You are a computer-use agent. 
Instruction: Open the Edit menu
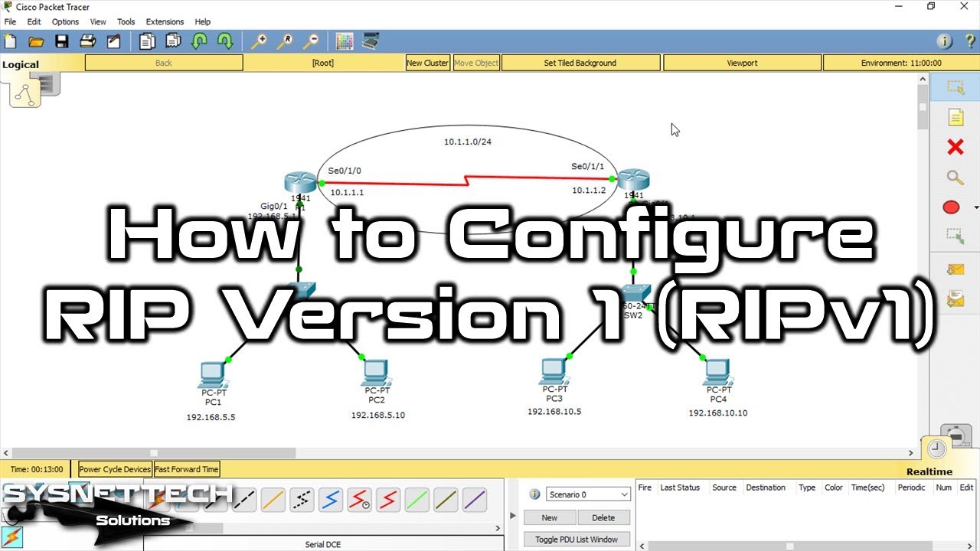coord(34,22)
